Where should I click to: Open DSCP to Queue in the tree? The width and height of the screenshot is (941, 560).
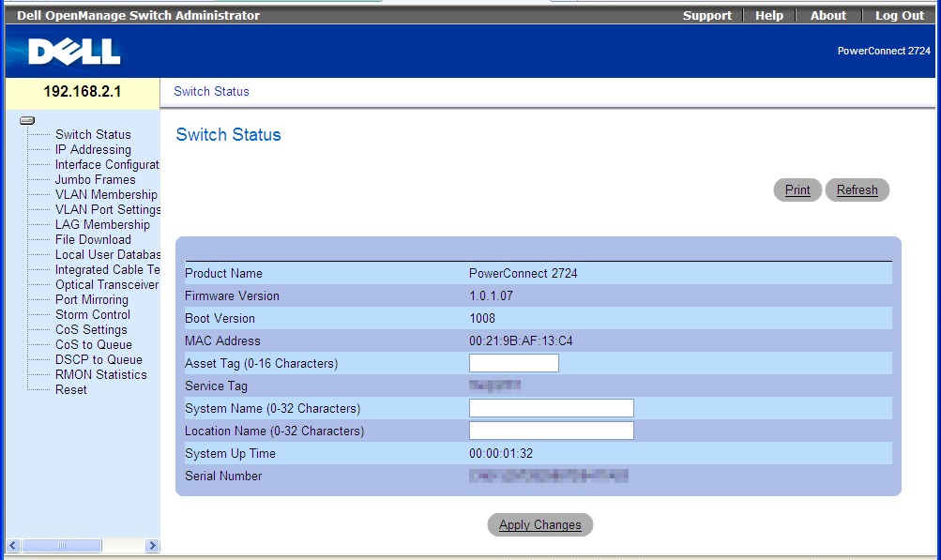(x=99, y=359)
